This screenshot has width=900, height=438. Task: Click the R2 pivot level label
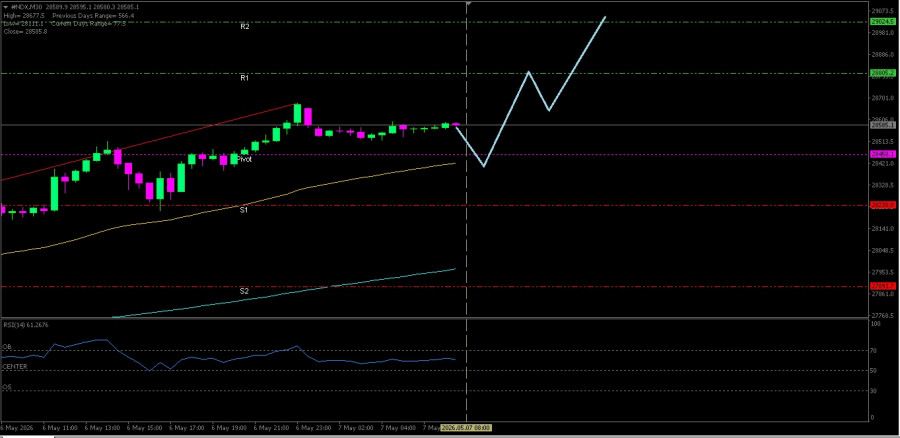[245, 26]
